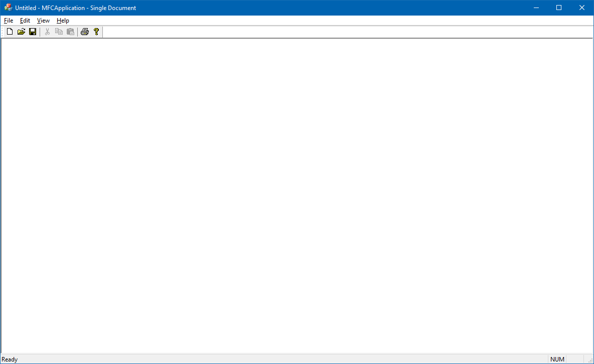Open an existing file

pyautogui.click(x=21, y=31)
